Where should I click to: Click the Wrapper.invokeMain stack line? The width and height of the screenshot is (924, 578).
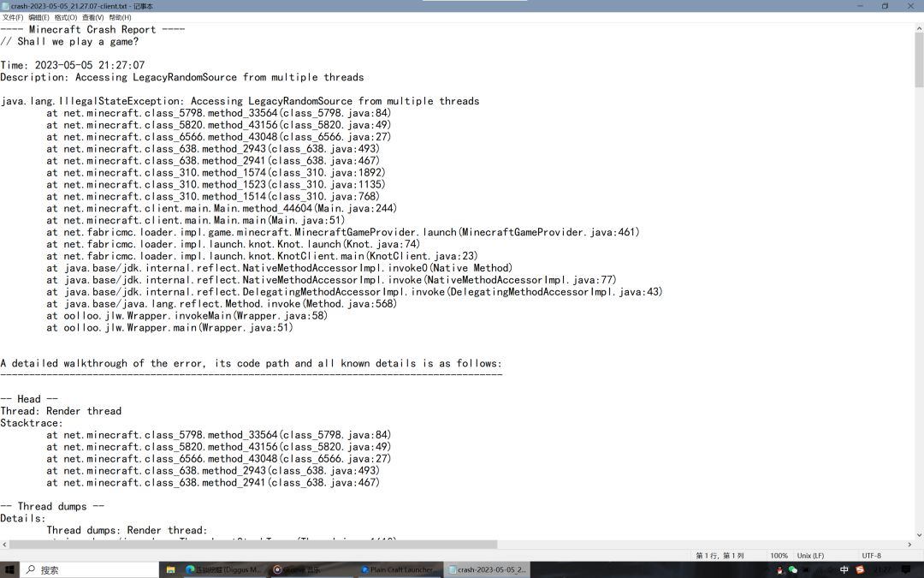point(187,315)
